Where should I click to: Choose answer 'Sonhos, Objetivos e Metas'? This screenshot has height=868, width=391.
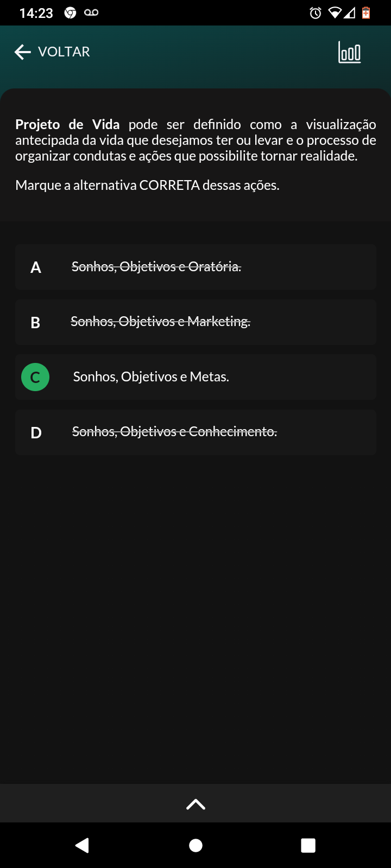[x=151, y=377]
